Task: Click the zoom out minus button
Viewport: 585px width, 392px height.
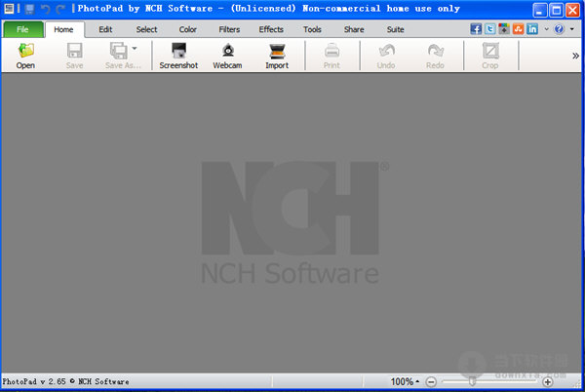Action: tap(431, 382)
